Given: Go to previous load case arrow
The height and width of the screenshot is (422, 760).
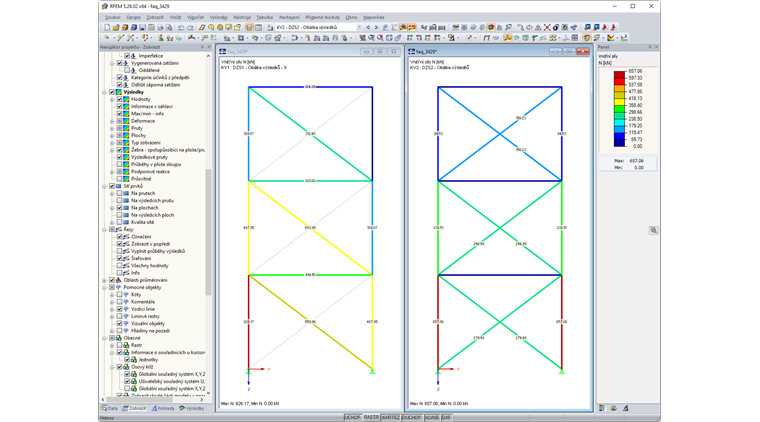Looking at the screenshot, I should [x=368, y=28].
